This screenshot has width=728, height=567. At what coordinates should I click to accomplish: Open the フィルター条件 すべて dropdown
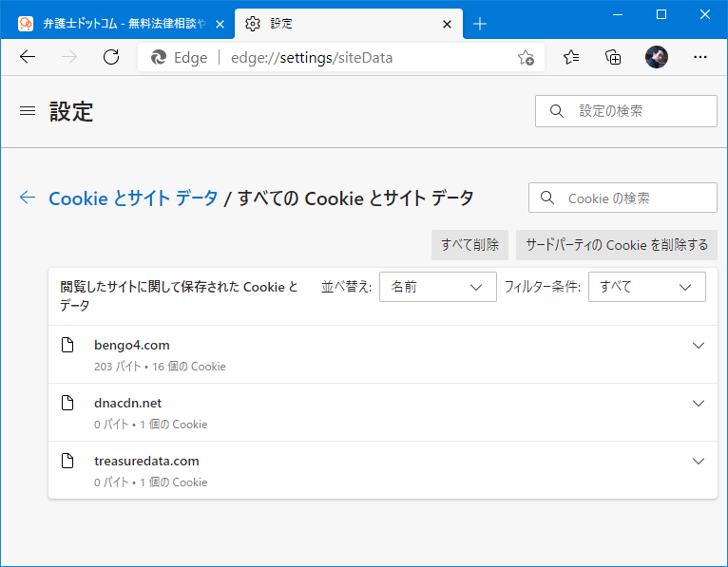(647, 287)
